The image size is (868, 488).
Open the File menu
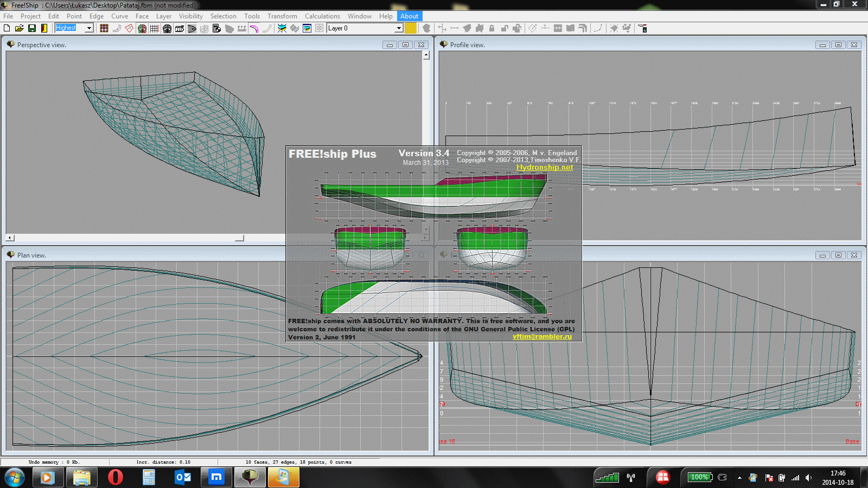(x=8, y=16)
